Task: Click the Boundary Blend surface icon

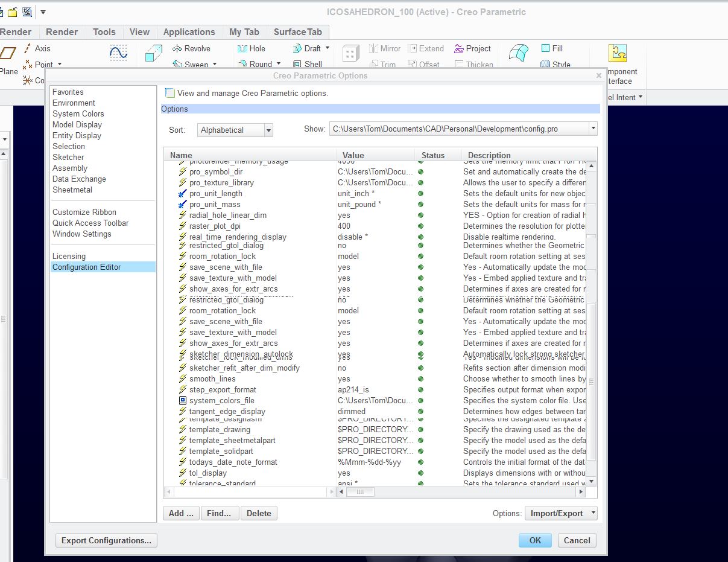Action: 519,54
